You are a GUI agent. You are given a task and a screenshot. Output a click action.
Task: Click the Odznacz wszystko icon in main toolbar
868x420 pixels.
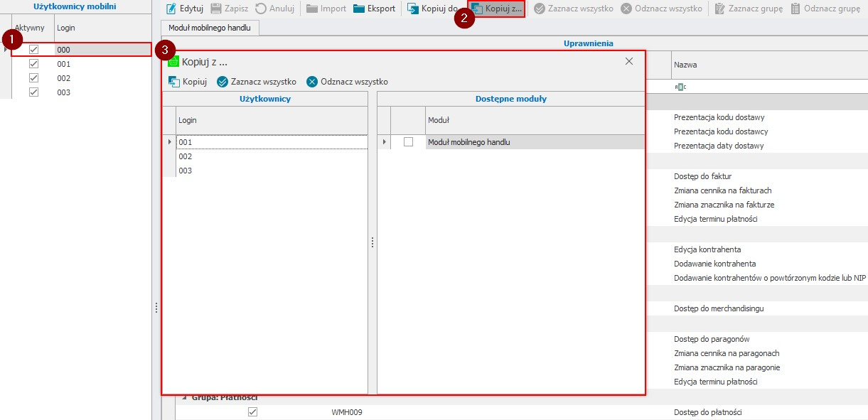[626, 9]
